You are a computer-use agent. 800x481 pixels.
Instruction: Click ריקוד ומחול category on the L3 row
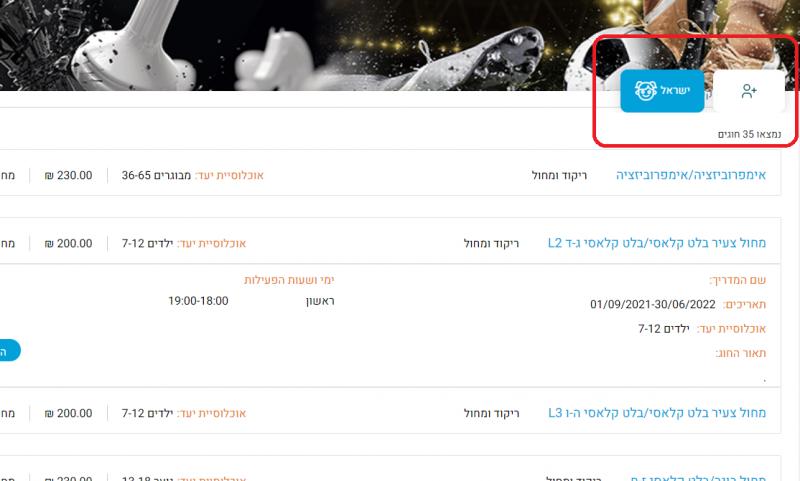tap(491, 413)
